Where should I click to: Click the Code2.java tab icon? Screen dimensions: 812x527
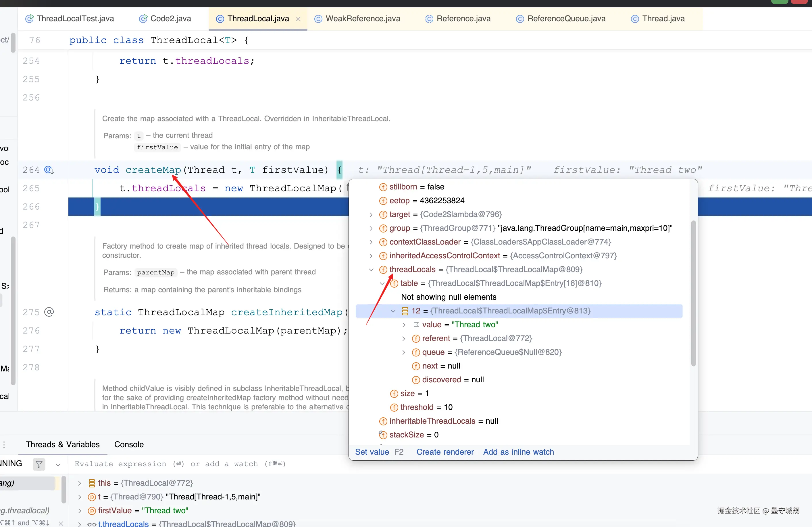click(143, 19)
